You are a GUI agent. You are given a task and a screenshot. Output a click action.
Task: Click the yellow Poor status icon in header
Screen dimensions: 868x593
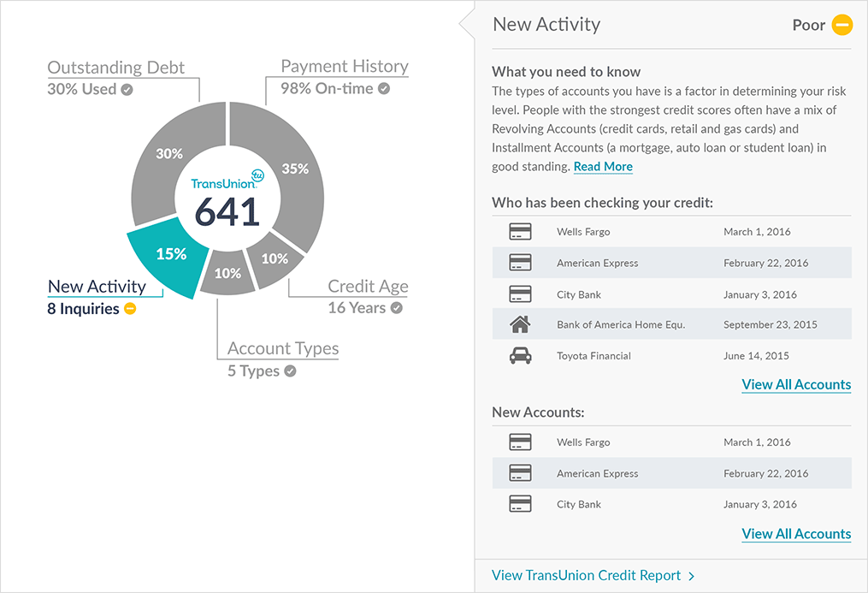842,25
